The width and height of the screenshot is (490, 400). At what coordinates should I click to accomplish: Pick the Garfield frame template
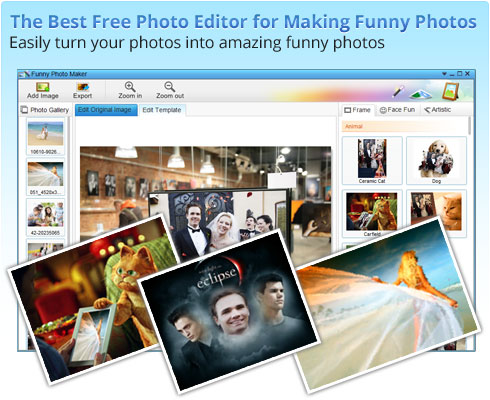(x=372, y=213)
